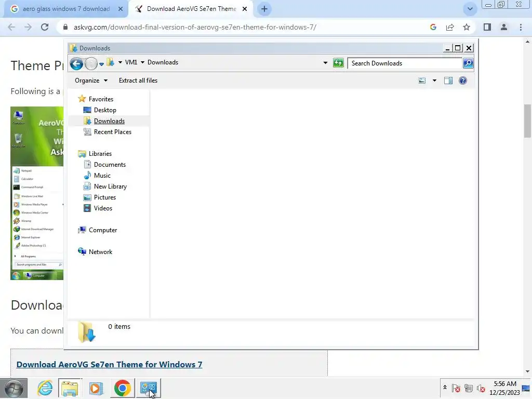
Task: Switch to Chrome via taskbar icon
Action: [x=122, y=389]
